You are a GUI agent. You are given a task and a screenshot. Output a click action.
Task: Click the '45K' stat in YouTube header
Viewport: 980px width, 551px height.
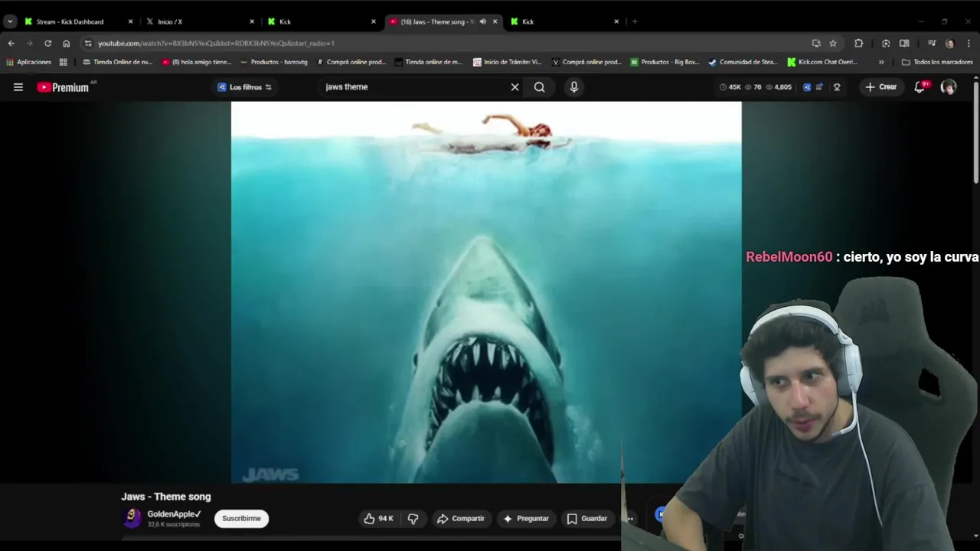coord(730,87)
